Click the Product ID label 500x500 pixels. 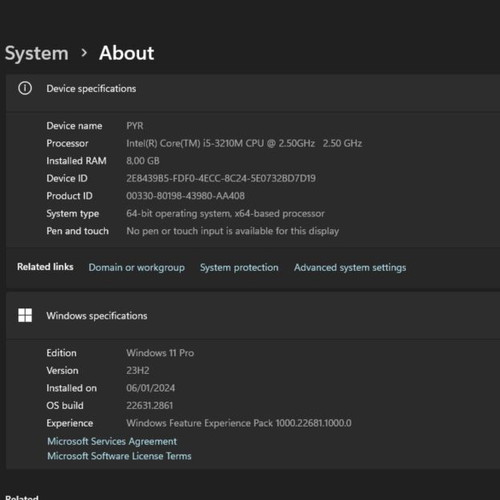click(x=69, y=196)
